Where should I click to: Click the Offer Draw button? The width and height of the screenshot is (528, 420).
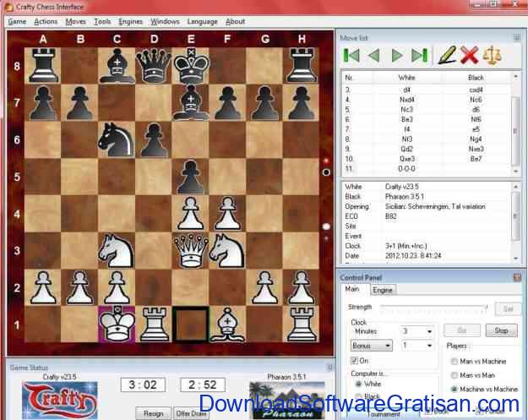coord(191,413)
